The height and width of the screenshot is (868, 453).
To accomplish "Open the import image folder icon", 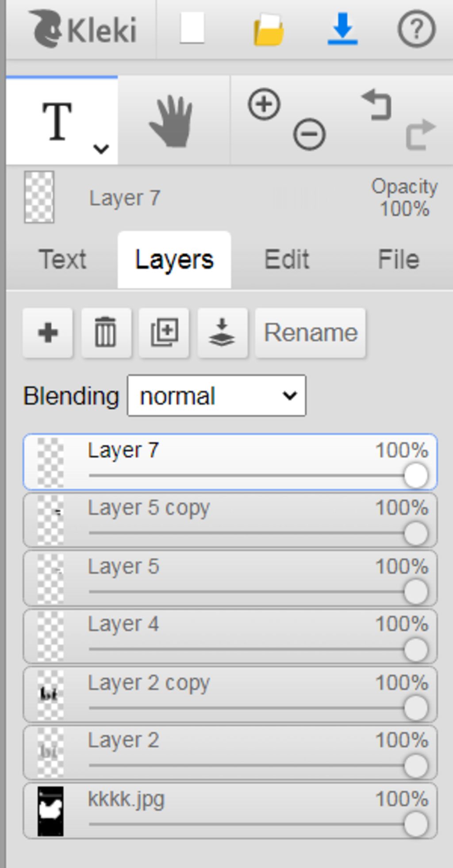I will coord(268,30).
